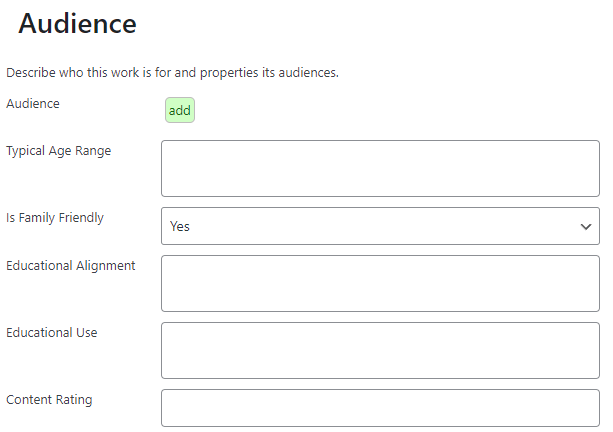613x432 pixels.
Task: Click the selected 'Yes' value in the dropdown
Action: [180, 226]
